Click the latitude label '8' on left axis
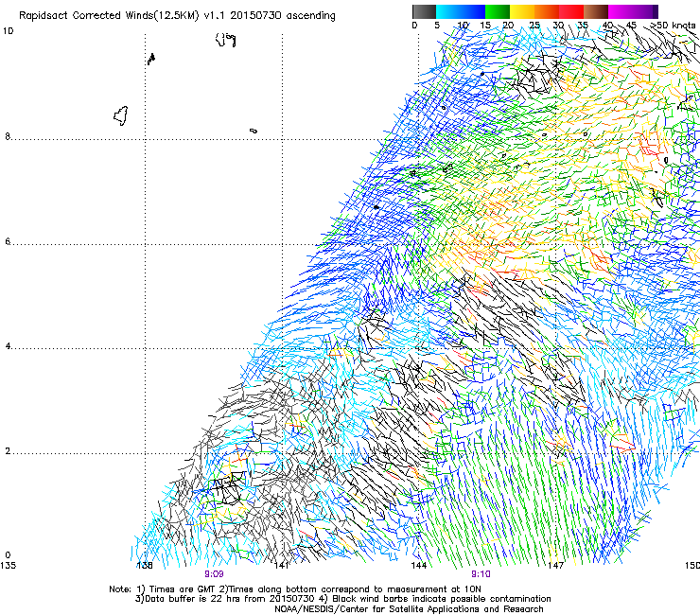Image resolution: width=700 pixels, height=615 pixels. (x=8, y=136)
